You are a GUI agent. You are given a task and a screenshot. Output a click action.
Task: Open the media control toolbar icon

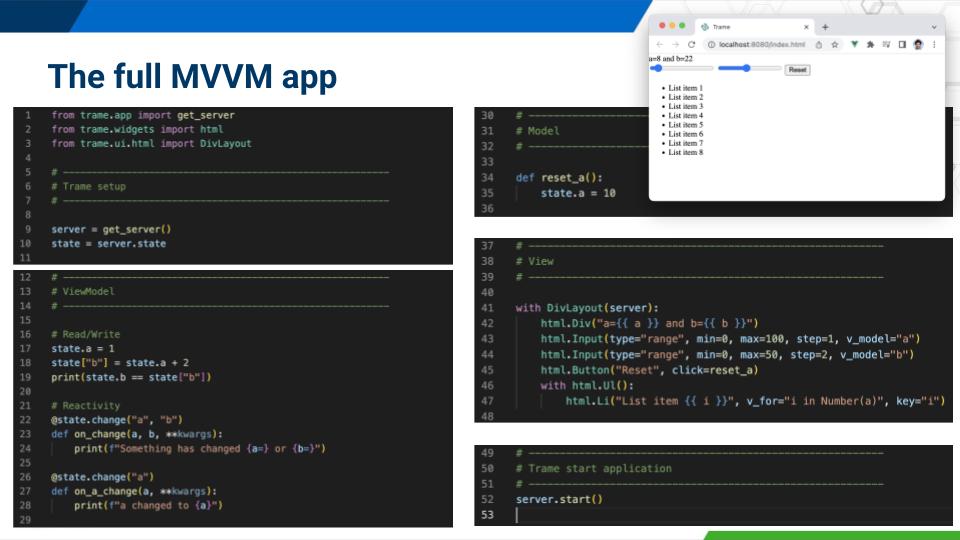pyautogui.click(x=886, y=45)
